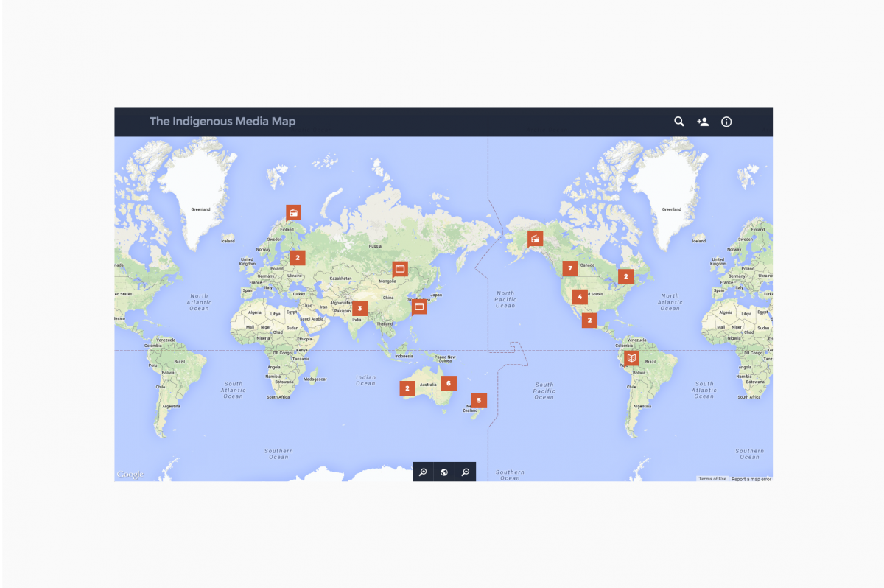Open the window-icon marker near South Korea
The width and height of the screenshot is (884, 588).
point(418,306)
